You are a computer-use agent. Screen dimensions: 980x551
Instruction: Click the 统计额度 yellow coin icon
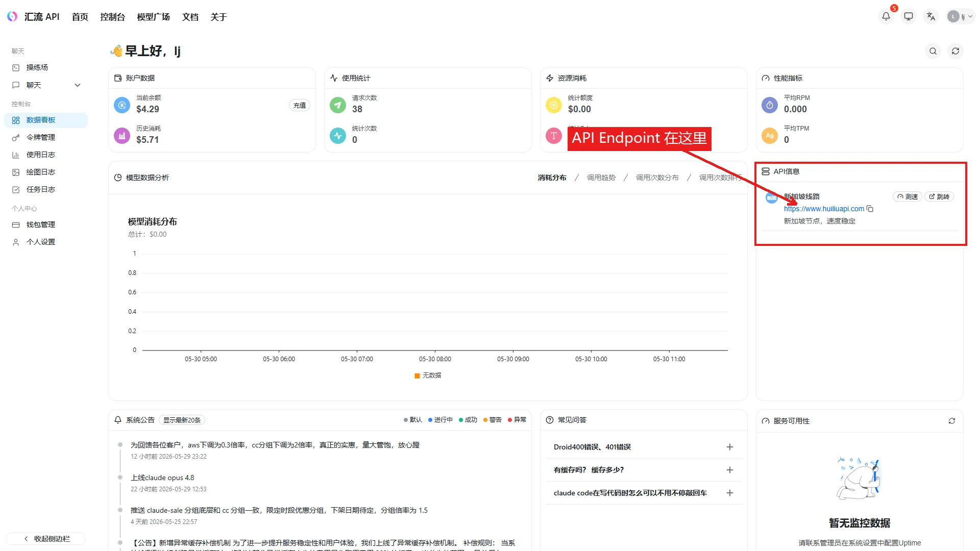(554, 105)
